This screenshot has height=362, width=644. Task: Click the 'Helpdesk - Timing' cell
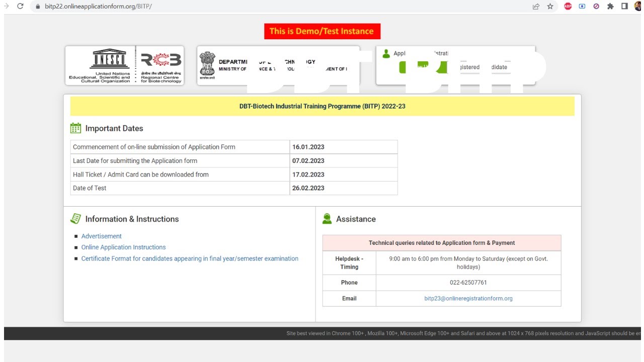click(x=349, y=262)
